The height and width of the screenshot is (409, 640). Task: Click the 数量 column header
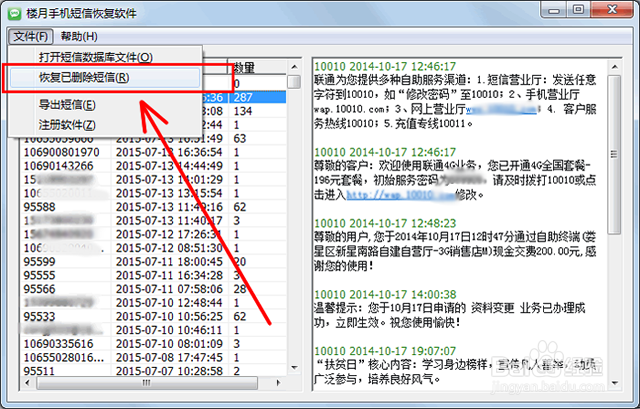pyautogui.click(x=258, y=67)
